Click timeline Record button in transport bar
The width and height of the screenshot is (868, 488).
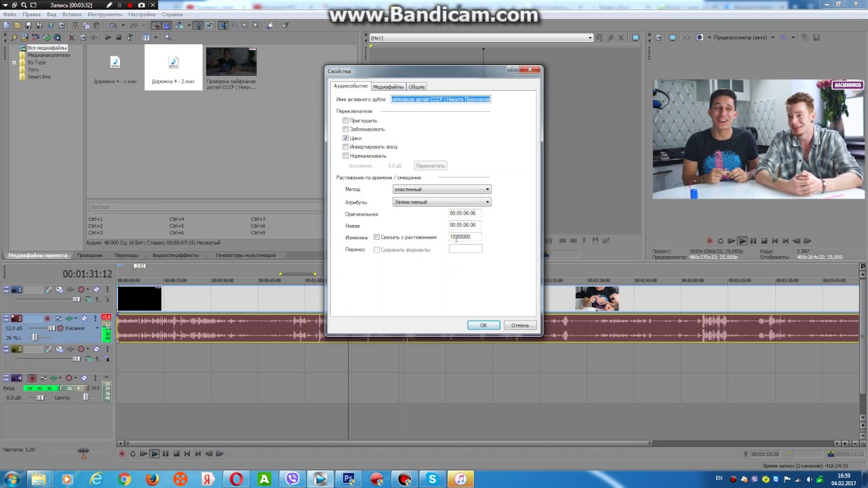pos(122,453)
